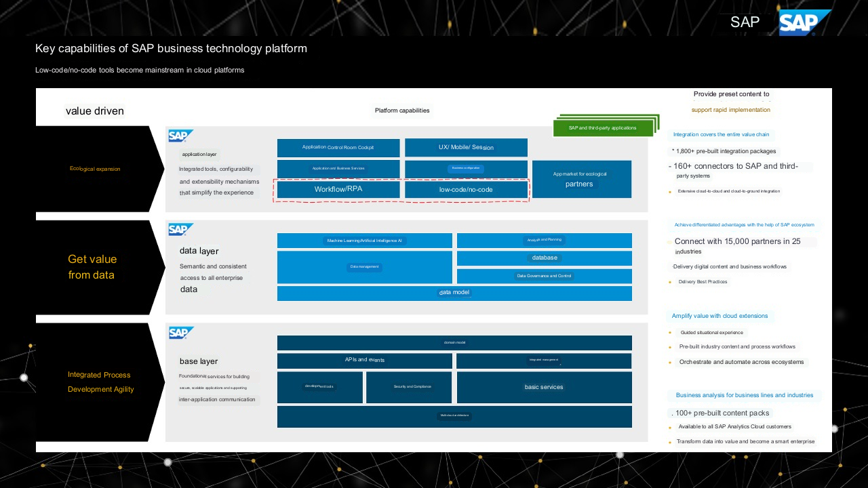Screen dimensions: 868x488
Task: Select the Data management box
Action: click(x=364, y=267)
